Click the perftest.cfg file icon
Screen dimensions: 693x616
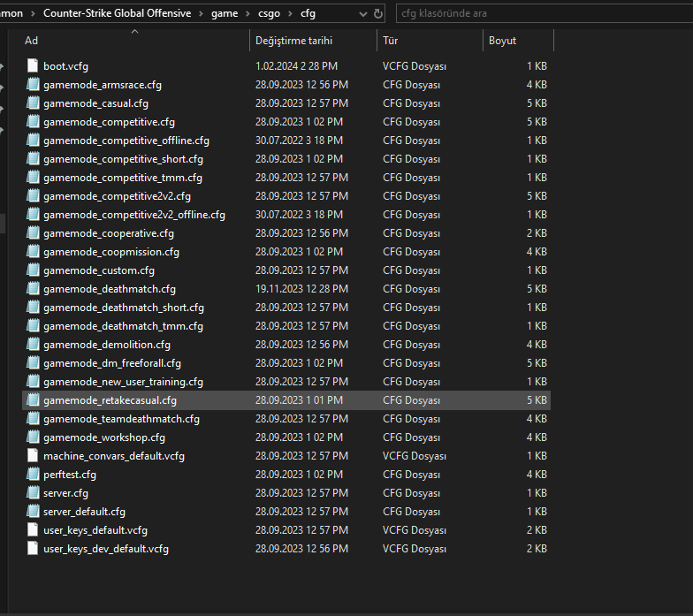33,474
